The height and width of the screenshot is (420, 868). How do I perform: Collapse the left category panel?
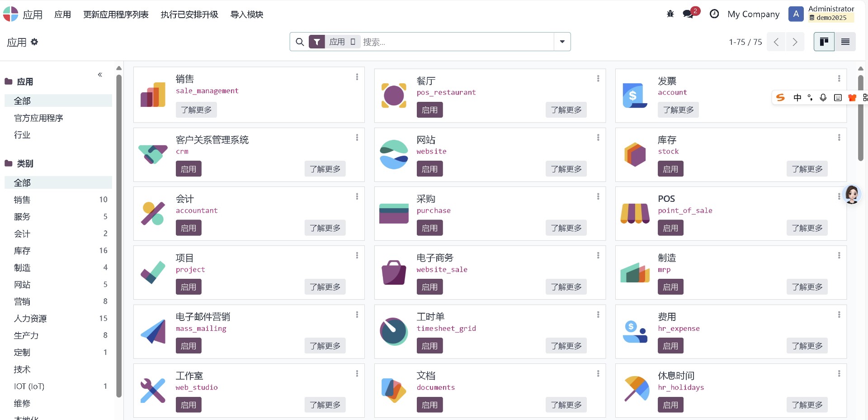pos(100,75)
